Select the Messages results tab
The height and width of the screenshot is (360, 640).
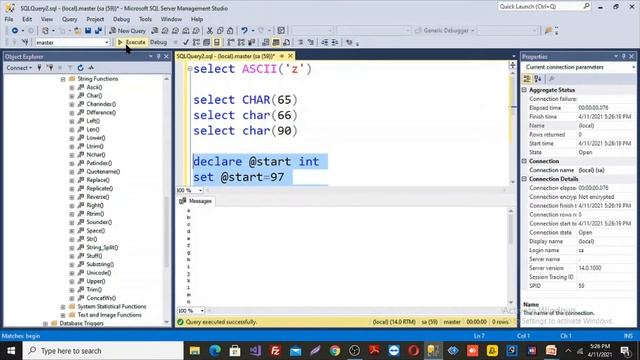196,201
